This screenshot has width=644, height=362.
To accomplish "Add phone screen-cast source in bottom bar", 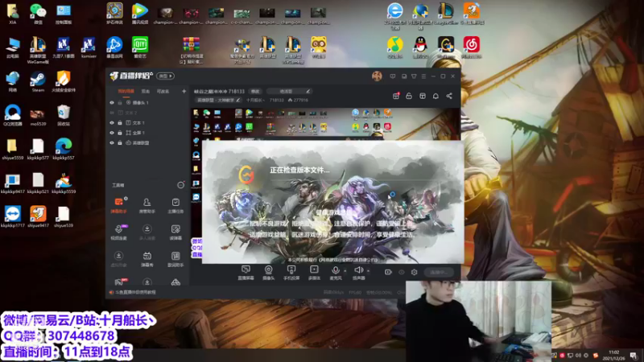I will tap(291, 272).
